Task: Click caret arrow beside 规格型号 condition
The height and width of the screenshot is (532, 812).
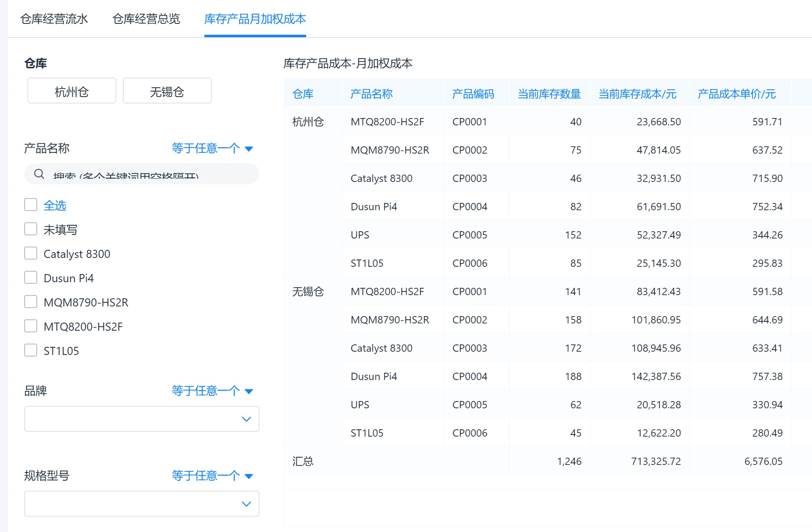Action: pyautogui.click(x=249, y=476)
